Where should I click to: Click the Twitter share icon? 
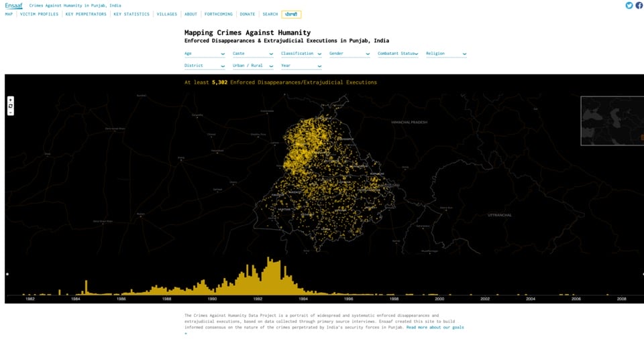coord(629,5)
